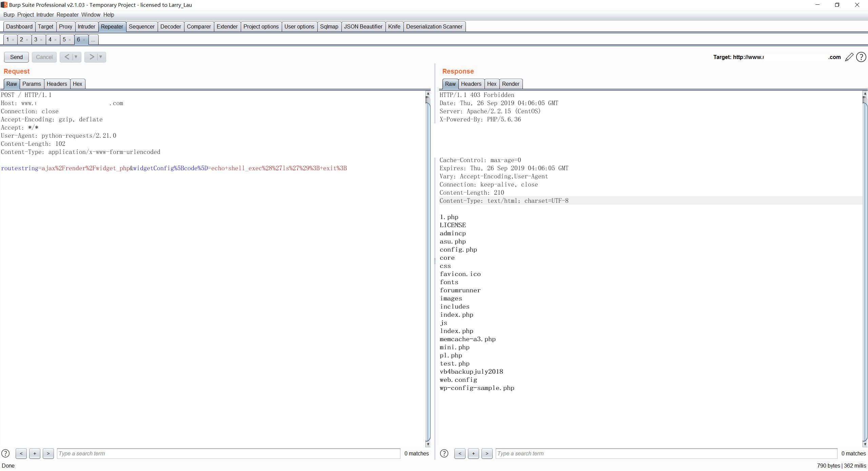Close Repeater tab 3 with its x
The height and width of the screenshot is (471, 868).
tap(41, 40)
